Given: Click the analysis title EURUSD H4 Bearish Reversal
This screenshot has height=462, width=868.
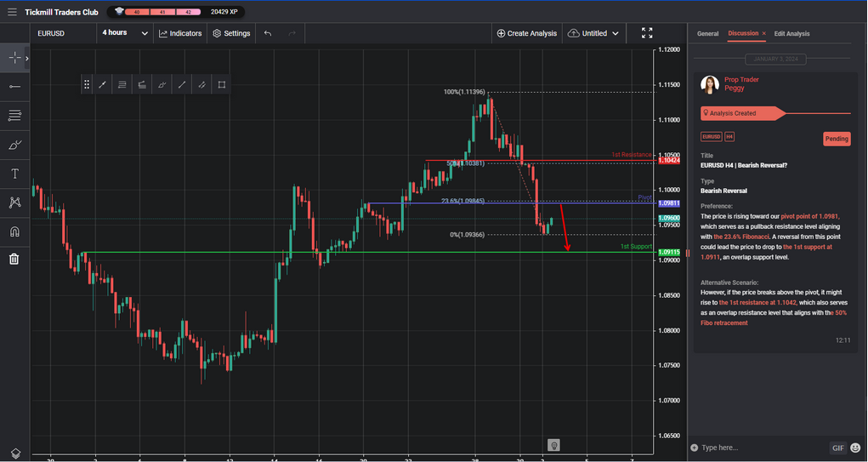Looking at the screenshot, I should (x=743, y=165).
